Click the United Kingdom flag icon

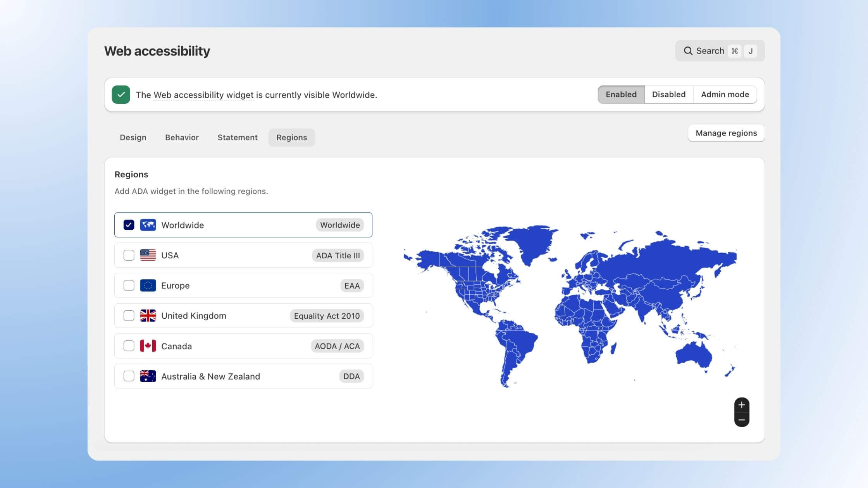(148, 315)
